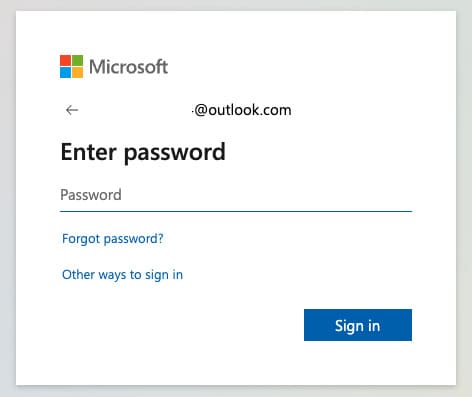
Task: Click the back arrow icon
Action: [x=72, y=110]
